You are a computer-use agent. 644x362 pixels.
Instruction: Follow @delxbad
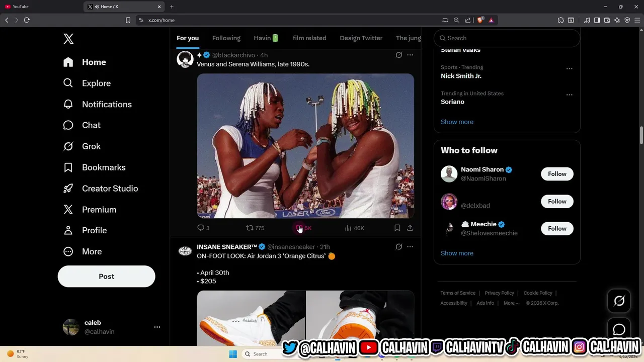click(557, 201)
